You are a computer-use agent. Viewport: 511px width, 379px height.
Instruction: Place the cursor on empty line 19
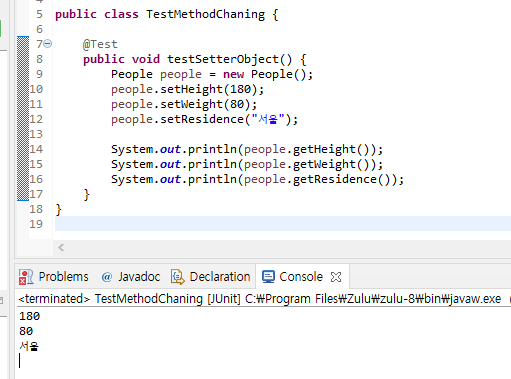283,223
